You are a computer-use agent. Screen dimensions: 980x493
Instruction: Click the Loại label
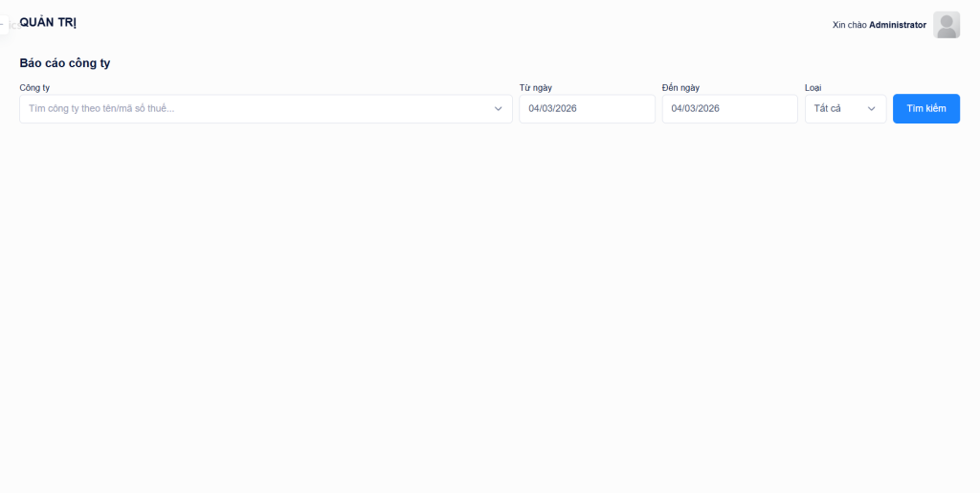[813, 88]
